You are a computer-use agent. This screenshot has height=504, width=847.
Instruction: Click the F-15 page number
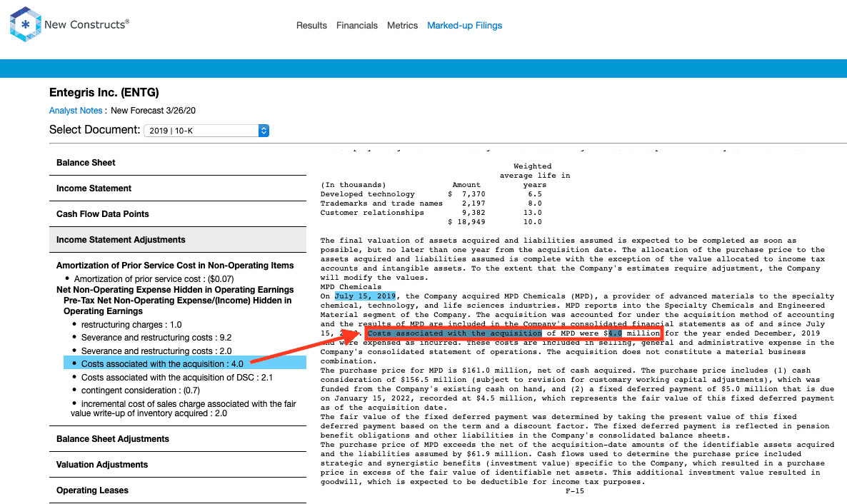pyautogui.click(x=575, y=491)
